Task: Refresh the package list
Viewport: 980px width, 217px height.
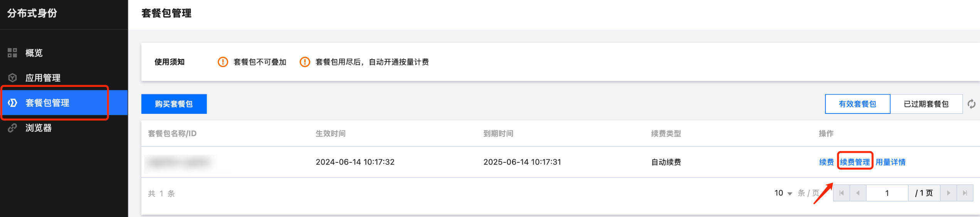Action: click(x=972, y=104)
